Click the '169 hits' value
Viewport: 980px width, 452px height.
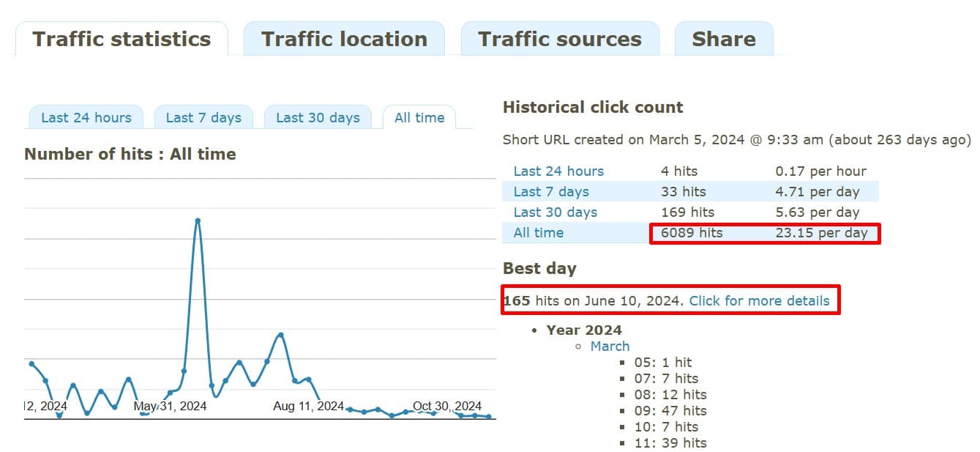(x=687, y=212)
